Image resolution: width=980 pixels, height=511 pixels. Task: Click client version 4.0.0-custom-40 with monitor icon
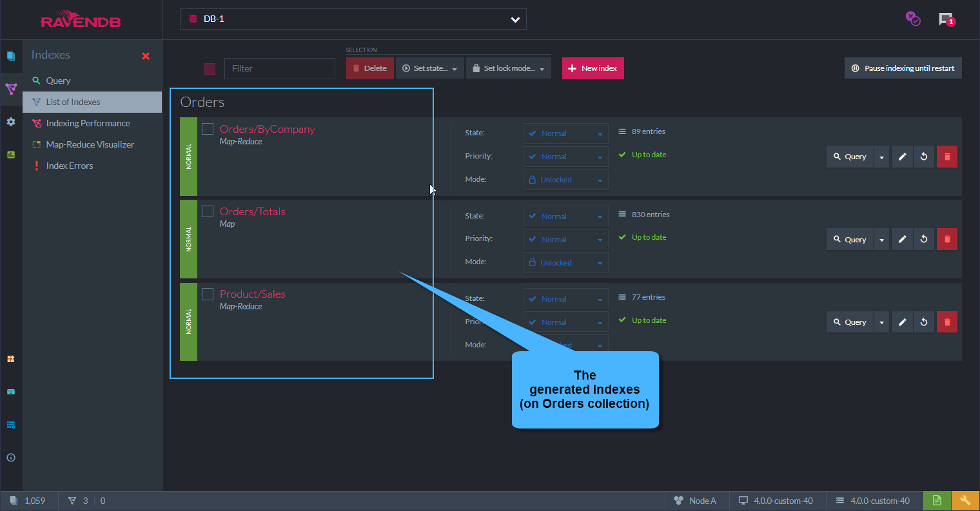pyautogui.click(x=776, y=501)
